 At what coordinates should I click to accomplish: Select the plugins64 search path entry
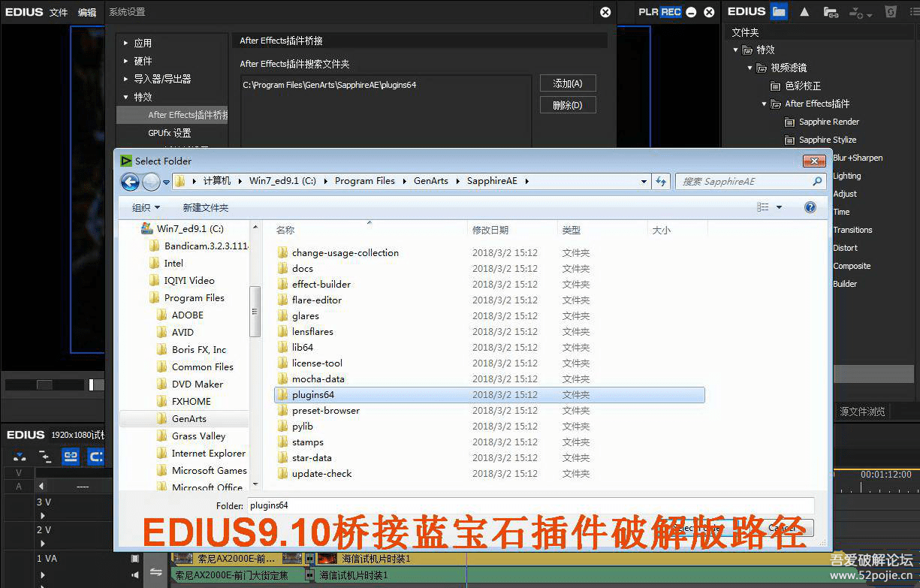coord(330,85)
